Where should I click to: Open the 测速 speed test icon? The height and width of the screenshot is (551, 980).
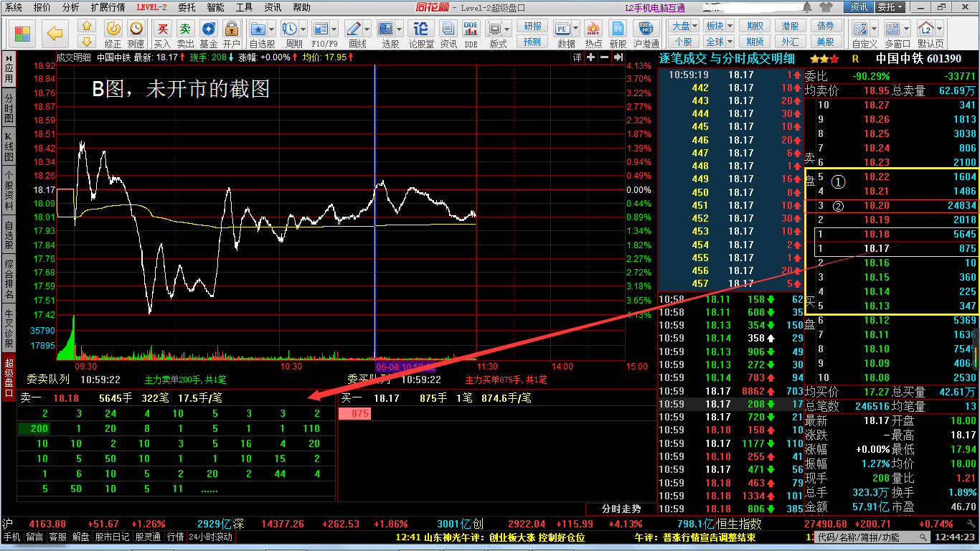pos(136,29)
